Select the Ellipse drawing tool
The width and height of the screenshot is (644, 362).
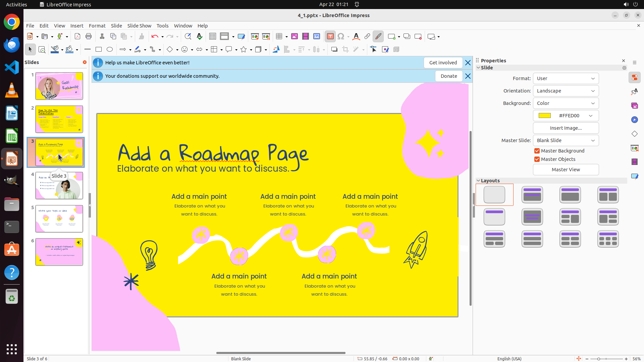tap(110, 50)
